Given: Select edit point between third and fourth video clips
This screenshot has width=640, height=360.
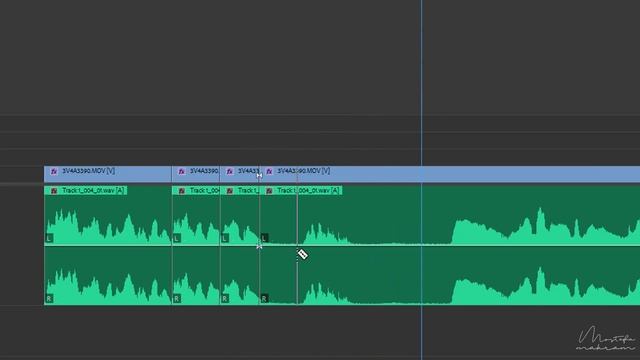Looking at the screenshot, I should (259, 174).
